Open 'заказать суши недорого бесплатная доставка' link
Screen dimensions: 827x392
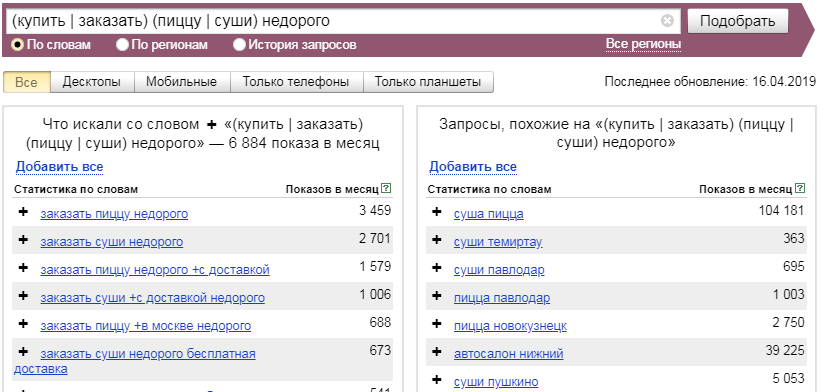pos(148,353)
